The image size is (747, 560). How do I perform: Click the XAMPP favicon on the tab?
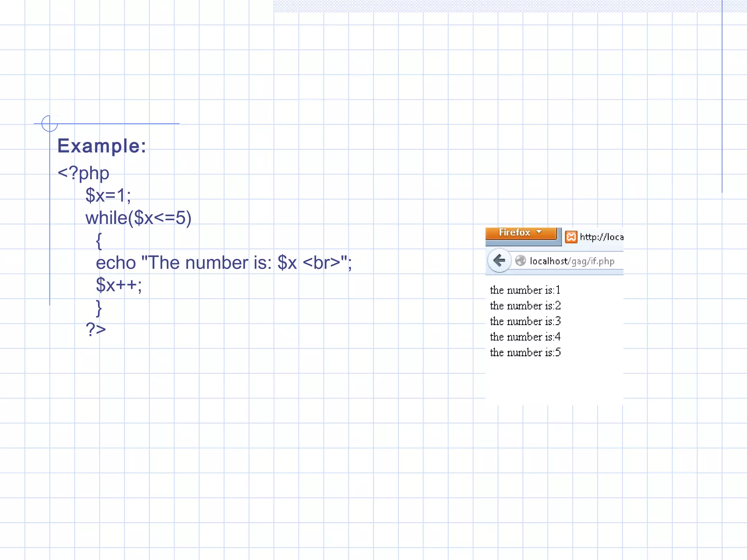(x=571, y=237)
